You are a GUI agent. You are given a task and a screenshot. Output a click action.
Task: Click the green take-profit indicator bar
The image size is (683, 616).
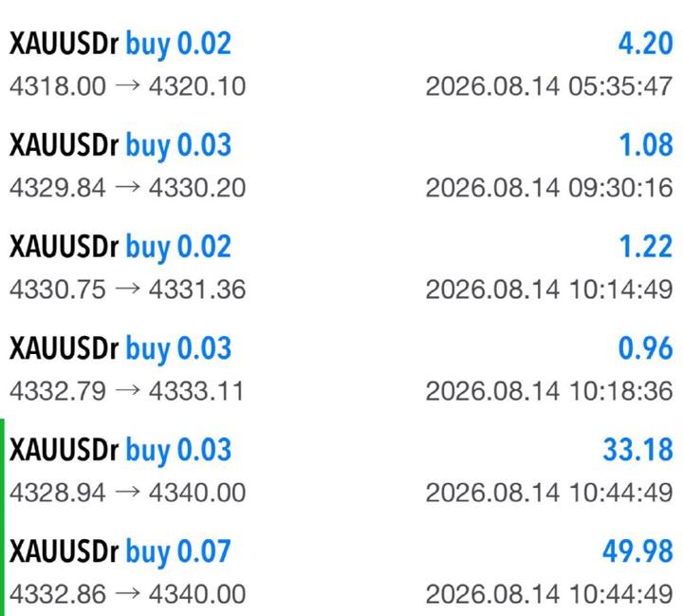[x=2, y=517]
